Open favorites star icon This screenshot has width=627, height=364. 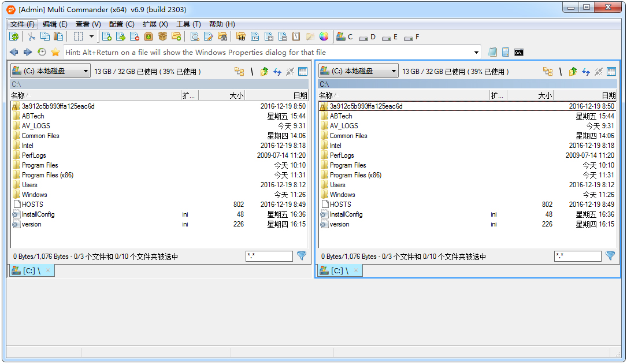coord(55,52)
